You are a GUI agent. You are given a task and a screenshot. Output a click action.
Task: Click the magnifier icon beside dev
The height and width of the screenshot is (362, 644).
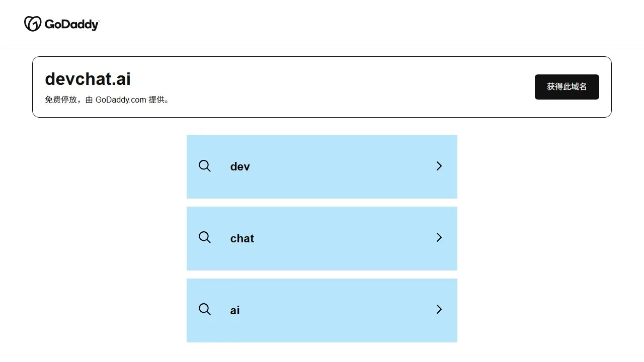click(x=205, y=166)
